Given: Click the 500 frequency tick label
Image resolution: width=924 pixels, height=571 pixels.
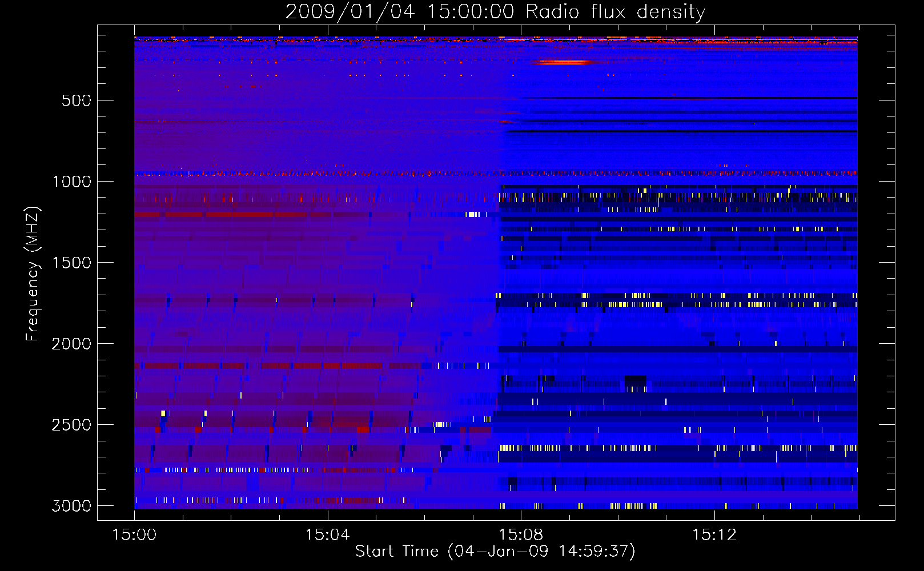Looking at the screenshot, I should (76, 100).
